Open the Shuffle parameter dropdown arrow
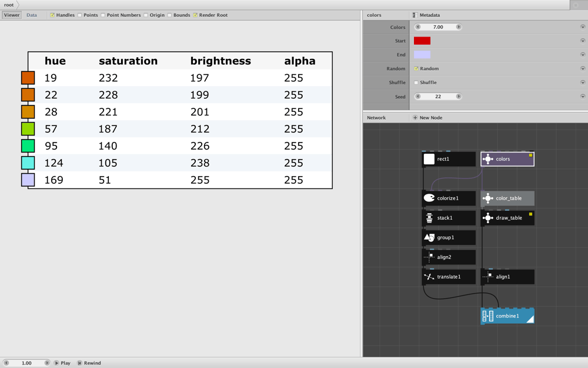The width and height of the screenshot is (588, 368). [582, 82]
